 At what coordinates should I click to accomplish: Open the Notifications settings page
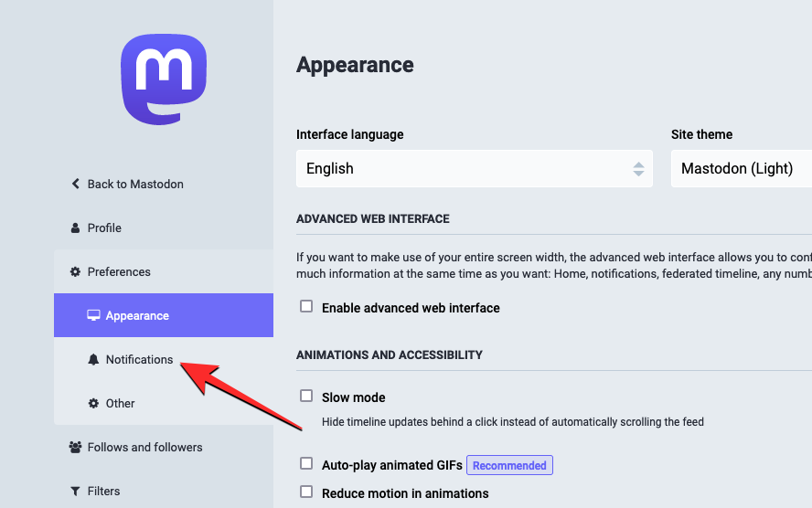coord(139,359)
